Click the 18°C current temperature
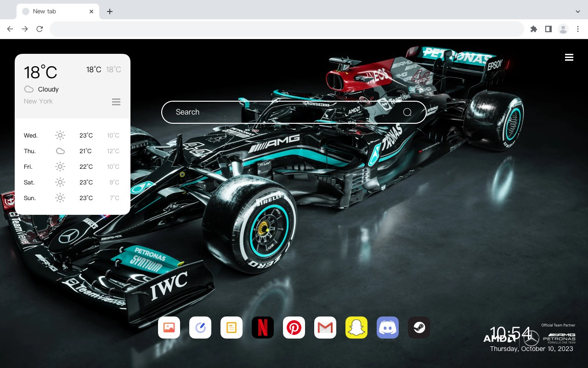This screenshot has height=368, width=588. (40, 72)
